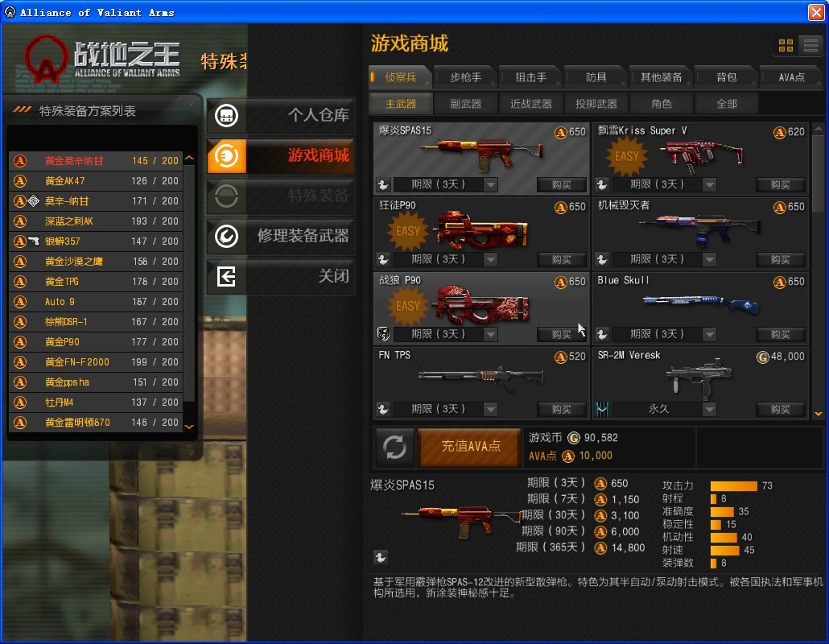This screenshot has width=829, height=644.
Task: Click the refresh icon beside 充值AVA点
Action: click(x=394, y=448)
